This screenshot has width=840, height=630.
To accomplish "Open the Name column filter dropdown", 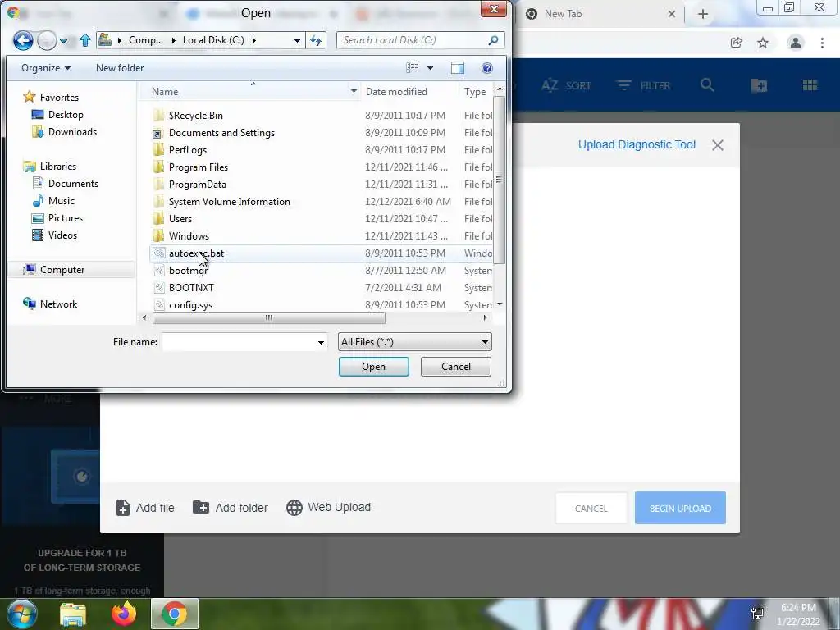I will pos(354,92).
